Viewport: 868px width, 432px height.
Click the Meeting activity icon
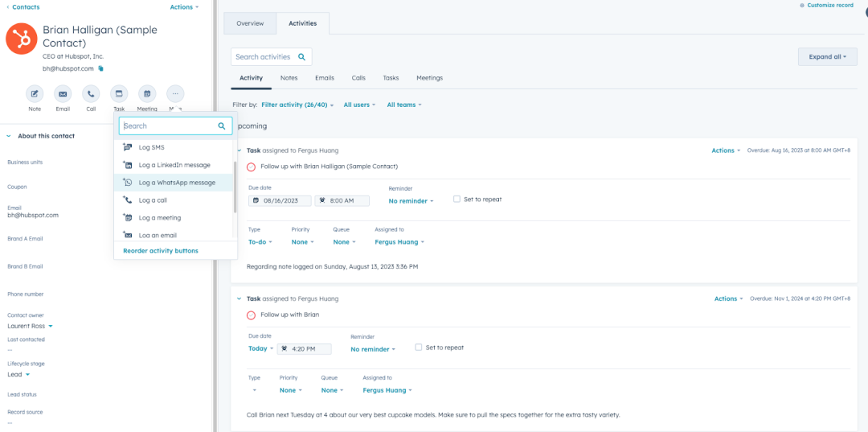pyautogui.click(x=147, y=93)
